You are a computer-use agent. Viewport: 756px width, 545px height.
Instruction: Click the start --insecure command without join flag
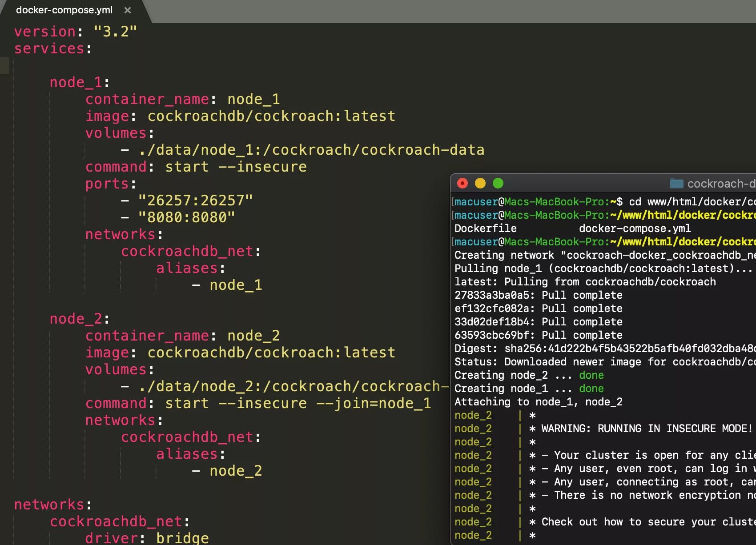click(x=236, y=167)
